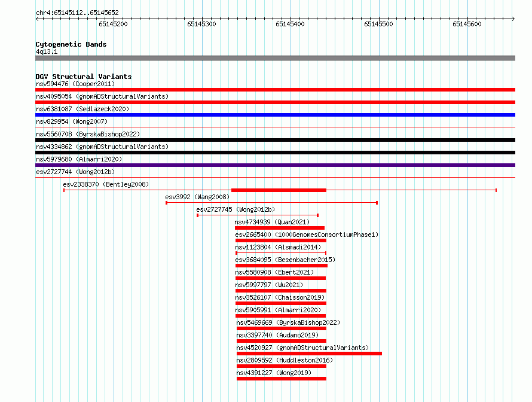Click the esv2727745 (Wong2012b) label

(x=236, y=209)
